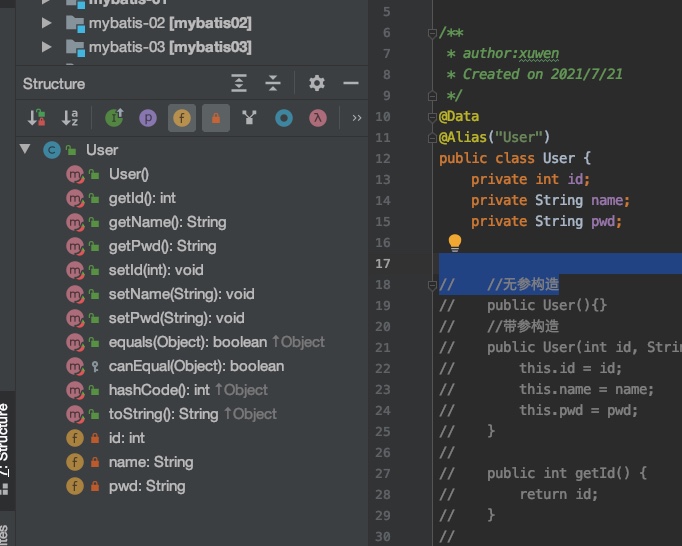This screenshot has height=546, width=682.
Task: Toggle Show Properties filter
Action: coord(148,118)
